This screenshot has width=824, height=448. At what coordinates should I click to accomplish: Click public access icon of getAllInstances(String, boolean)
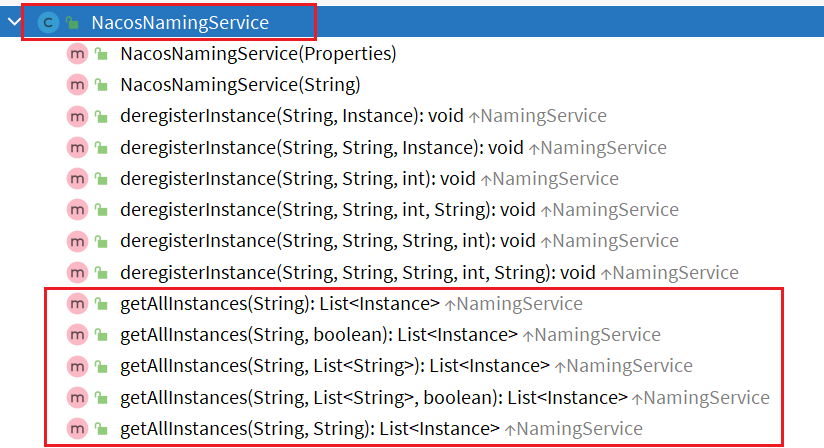point(101,335)
